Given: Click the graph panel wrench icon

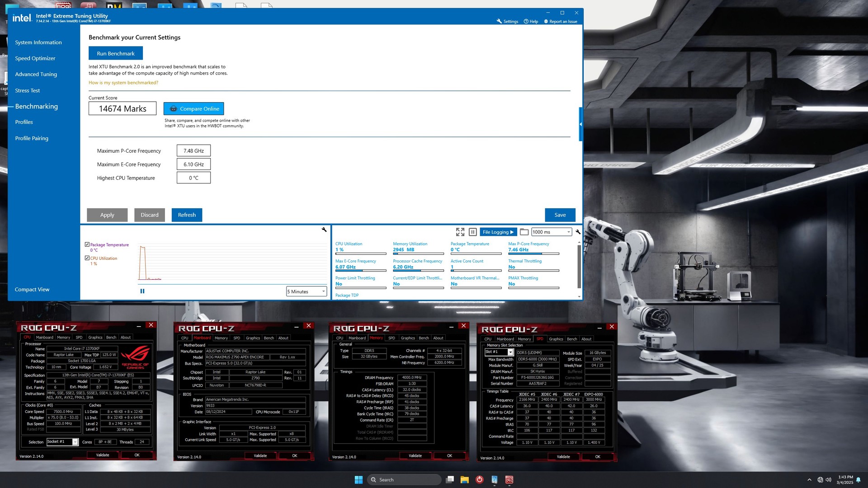Looking at the screenshot, I should pyautogui.click(x=324, y=230).
